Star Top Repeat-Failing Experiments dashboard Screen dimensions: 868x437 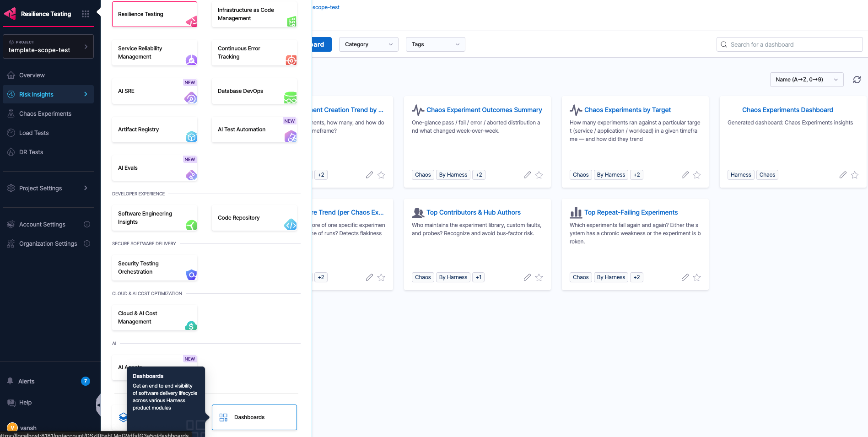(697, 277)
